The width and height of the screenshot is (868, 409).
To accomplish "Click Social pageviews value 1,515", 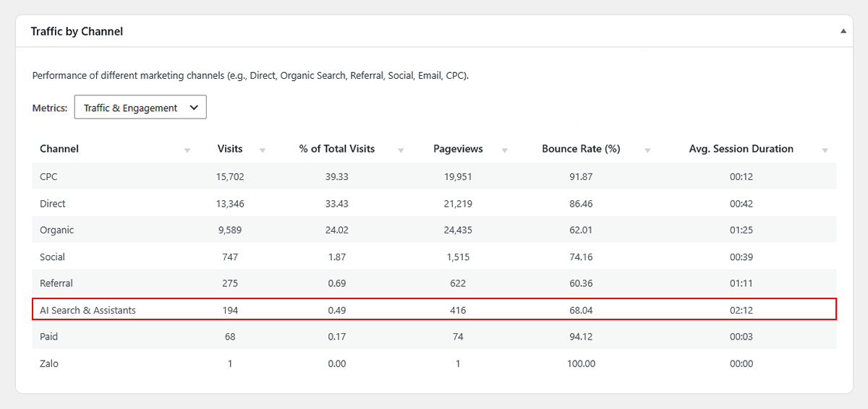I will 458,257.
